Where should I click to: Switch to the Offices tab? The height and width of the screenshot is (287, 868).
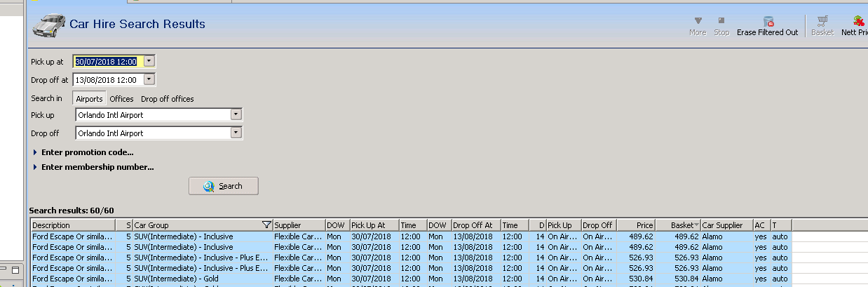pos(121,99)
